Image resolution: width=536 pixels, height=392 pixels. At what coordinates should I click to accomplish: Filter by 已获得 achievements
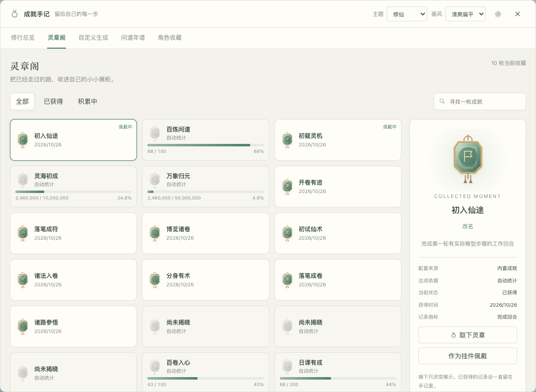tap(53, 102)
